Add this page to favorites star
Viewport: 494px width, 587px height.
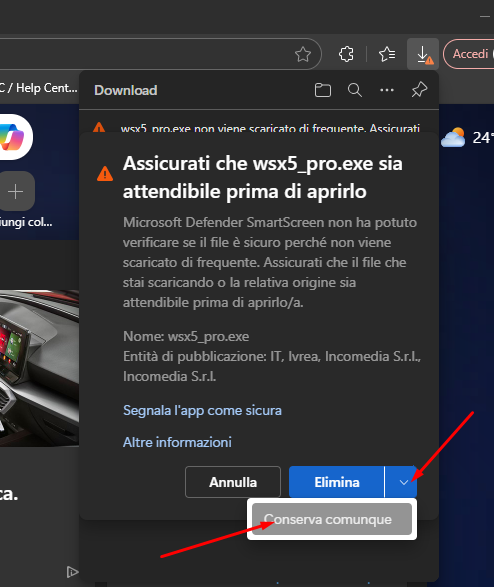[303, 54]
